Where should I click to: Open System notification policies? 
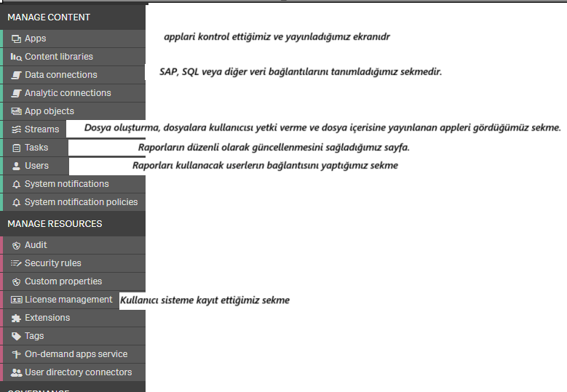click(81, 202)
